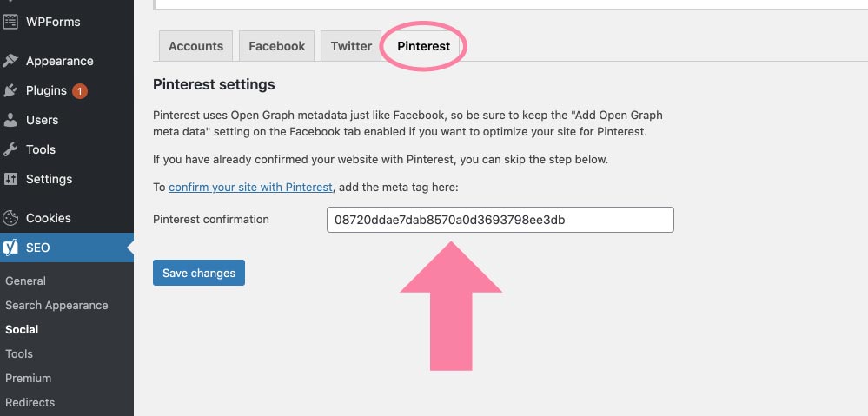Focus the Pinterest confirmation input field
The height and width of the screenshot is (416, 868).
pyautogui.click(x=500, y=220)
